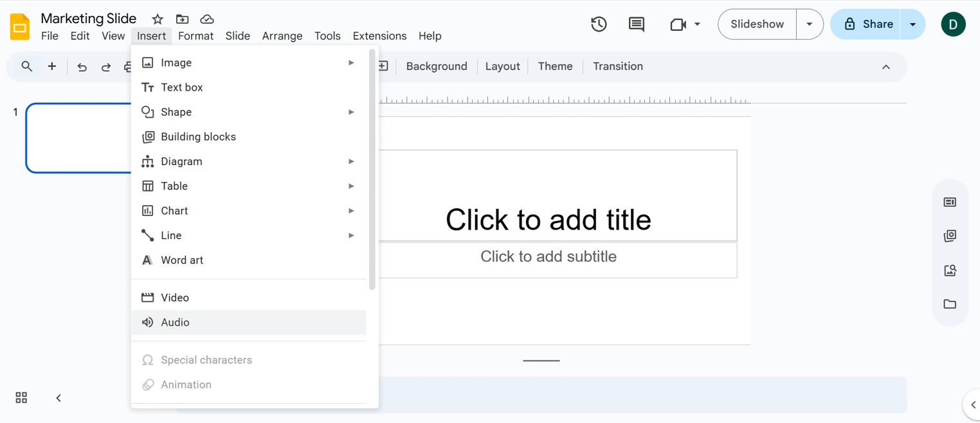Click the redo arrow icon

point(106,67)
